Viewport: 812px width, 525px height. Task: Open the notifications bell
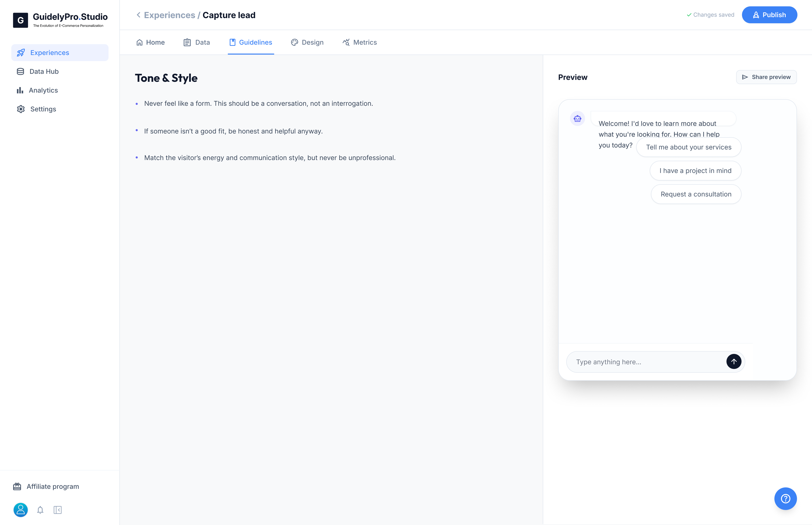click(x=40, y=510)
